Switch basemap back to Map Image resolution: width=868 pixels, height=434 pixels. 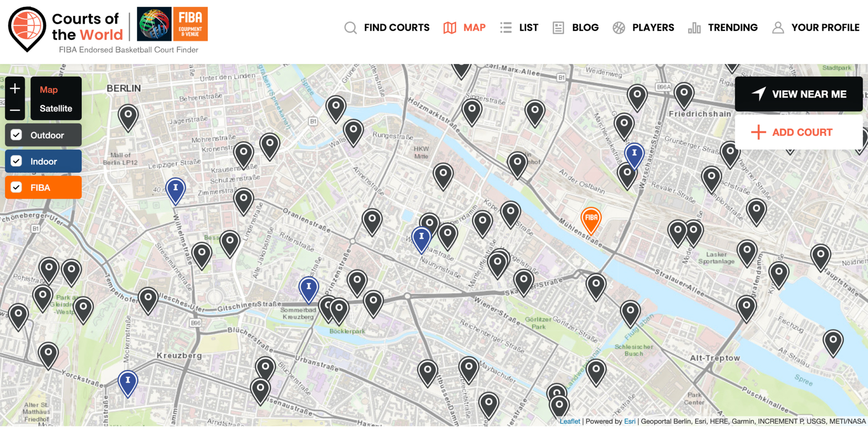(x=49, y=90)
